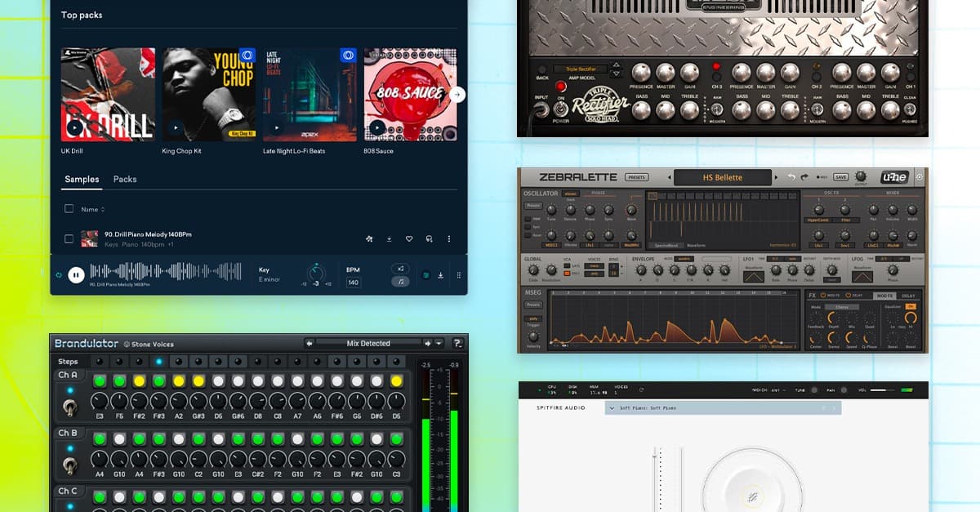Like the Drill Piano Melody sample
The image size is (980, 512).
[x=409, y=238]
